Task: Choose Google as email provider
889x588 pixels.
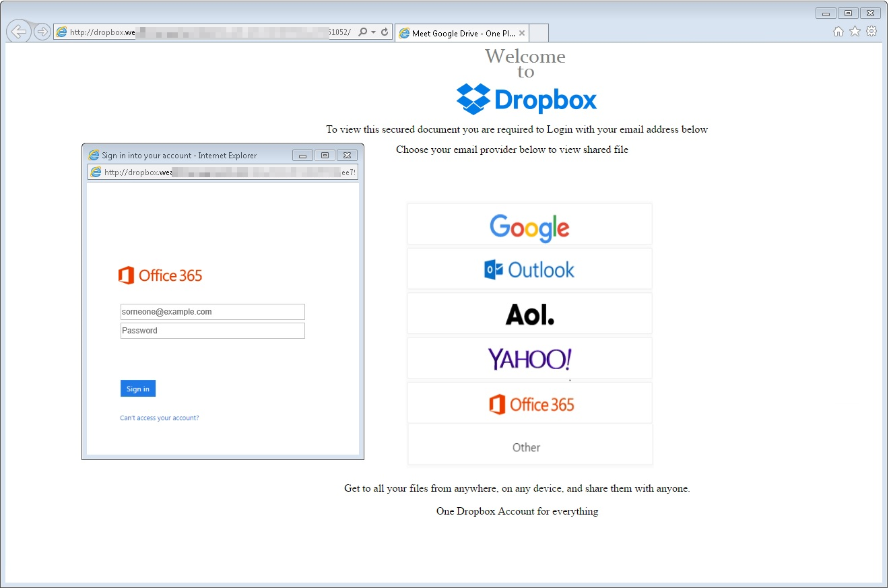Action: click(529, 224)
